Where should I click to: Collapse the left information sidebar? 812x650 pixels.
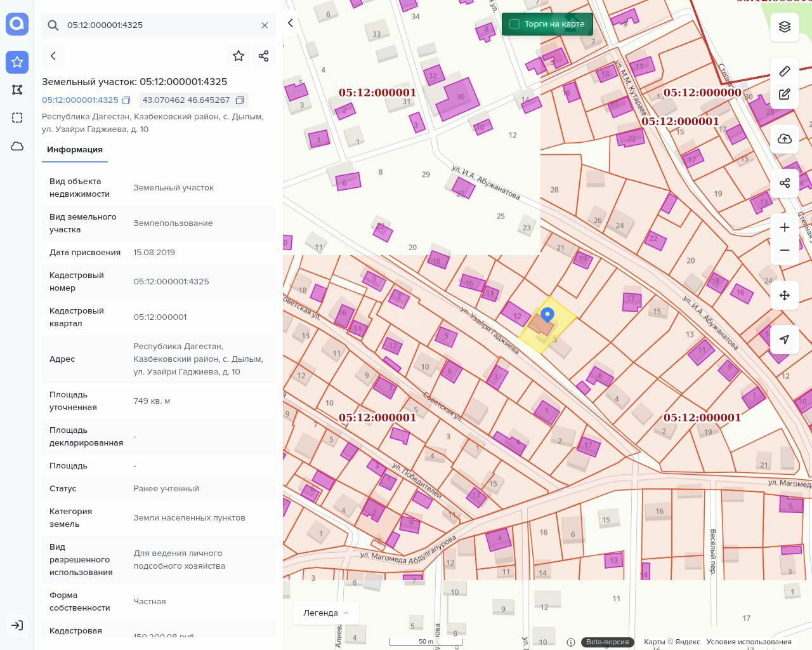pos(291,23)
